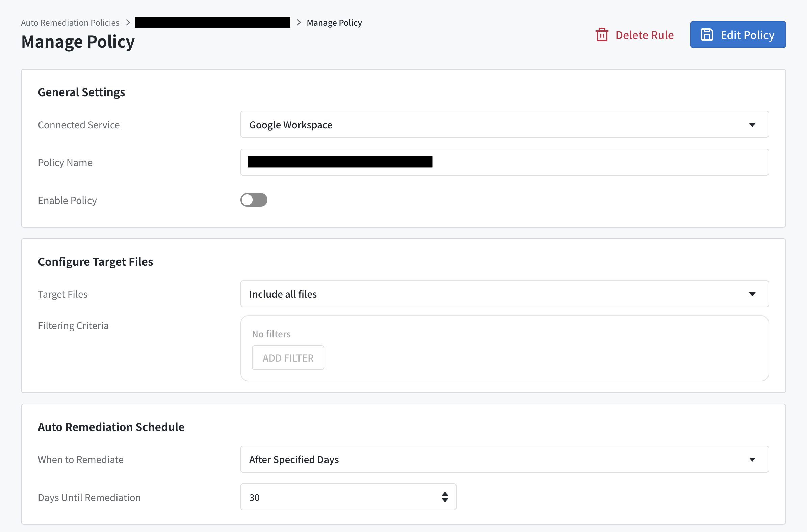Click the 'No filters' text

[271, 334]
